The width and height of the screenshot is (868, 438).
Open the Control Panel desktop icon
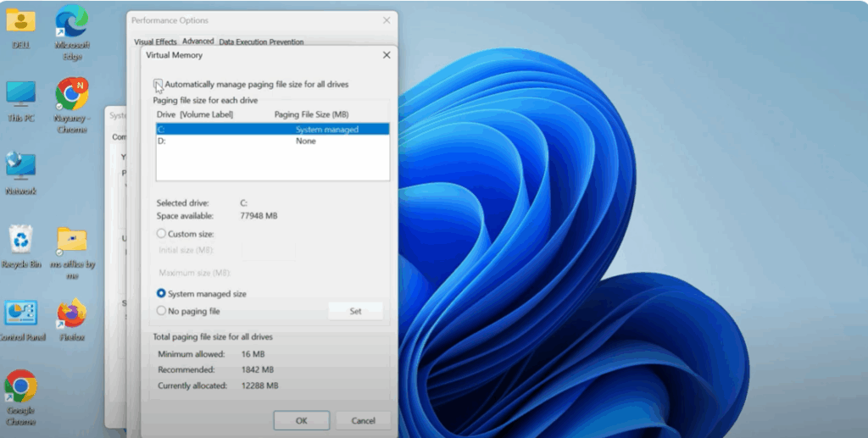pyautogui.click(x=21, y=319)
